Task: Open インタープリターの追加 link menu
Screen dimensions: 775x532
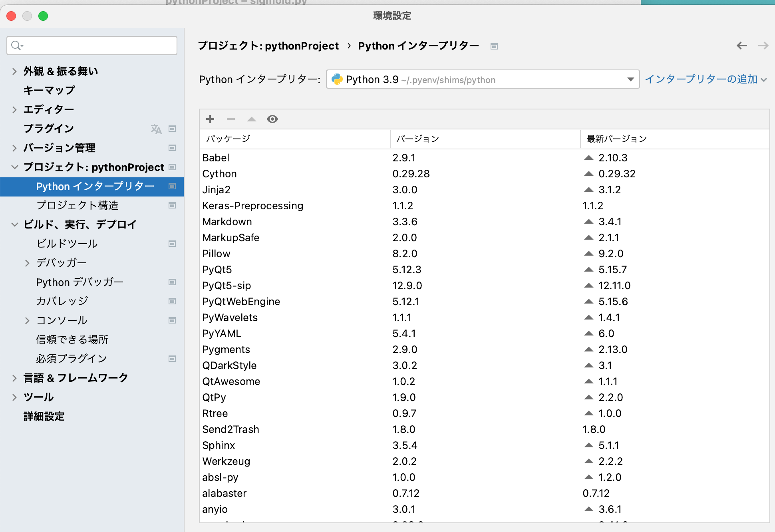Action: (706, 79)
